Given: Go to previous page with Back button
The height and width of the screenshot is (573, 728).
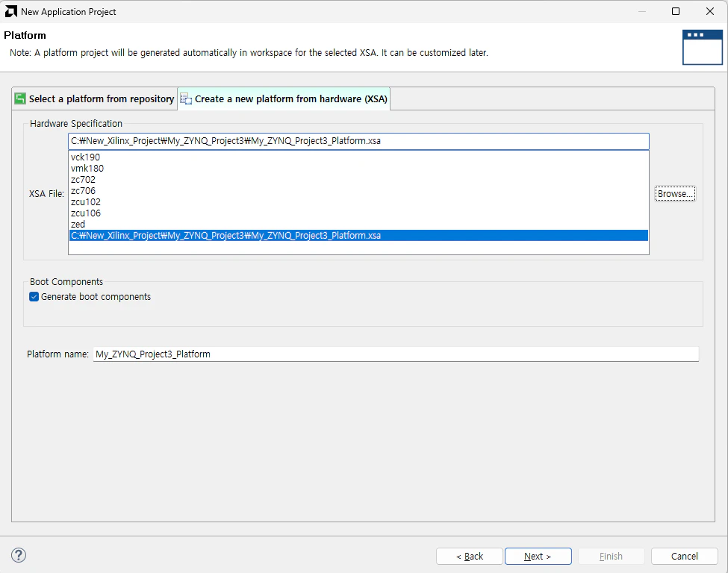Looking at the screenshot, I should (x=470, y=556).
